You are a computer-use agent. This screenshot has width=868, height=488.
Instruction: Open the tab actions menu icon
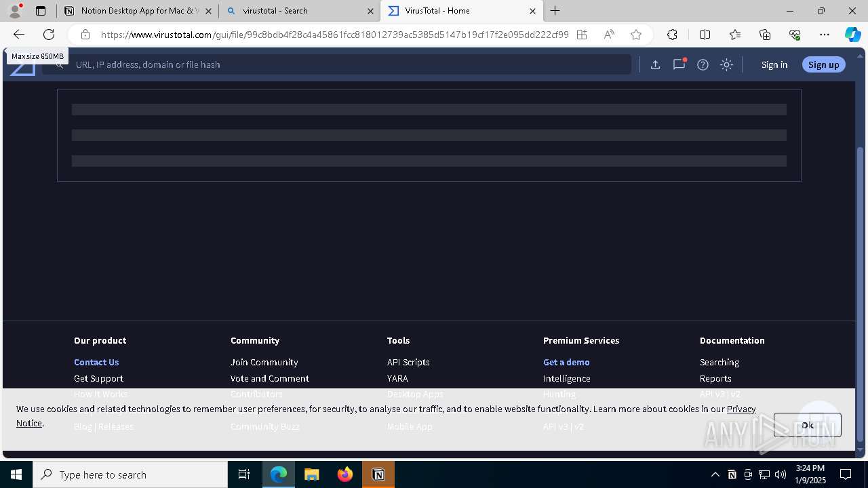41,11
